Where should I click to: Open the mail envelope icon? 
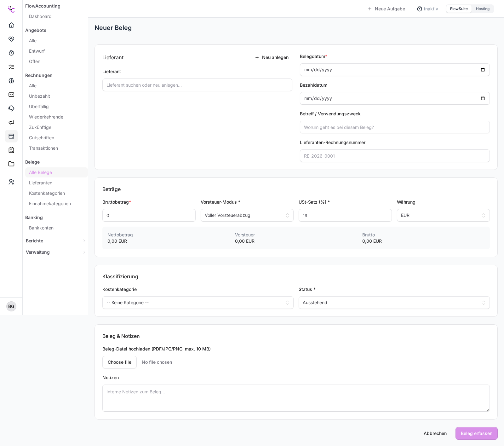[x=11, y=95]
